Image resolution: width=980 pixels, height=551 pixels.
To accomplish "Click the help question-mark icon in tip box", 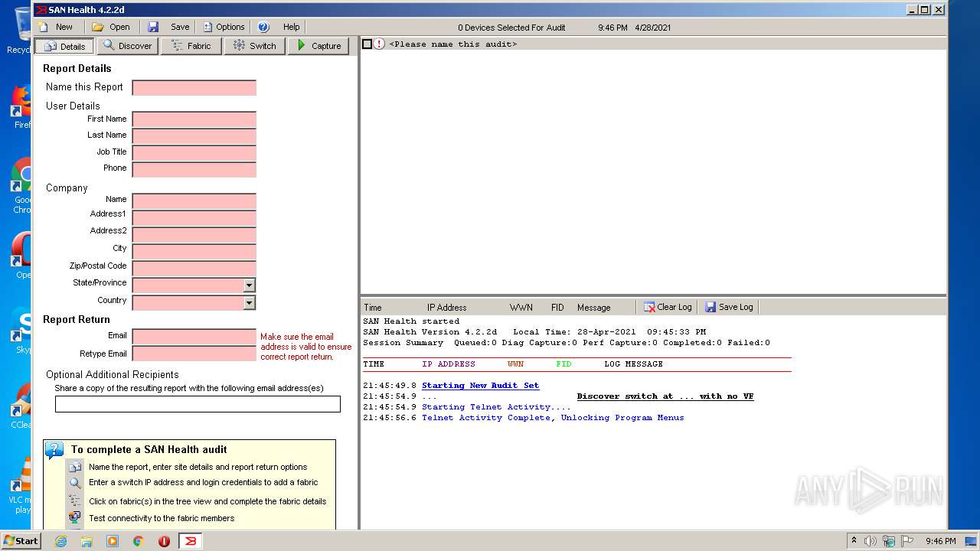I will pos(54,450).
